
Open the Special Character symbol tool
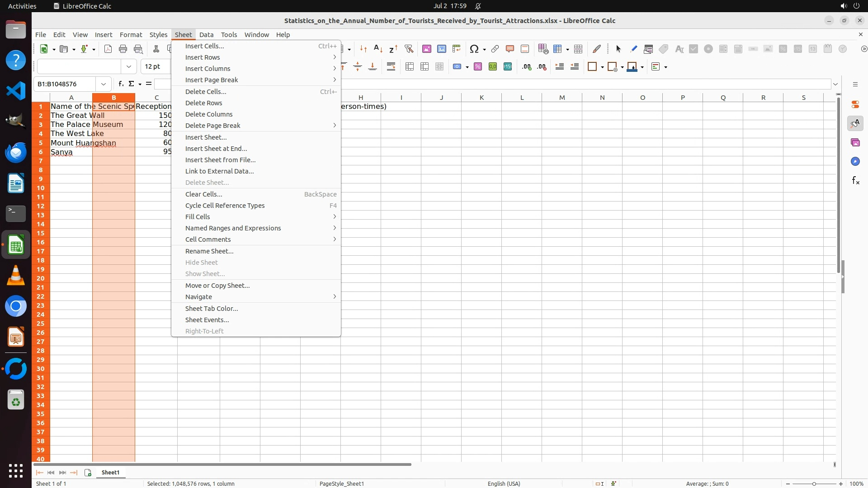tap(474, 49)
